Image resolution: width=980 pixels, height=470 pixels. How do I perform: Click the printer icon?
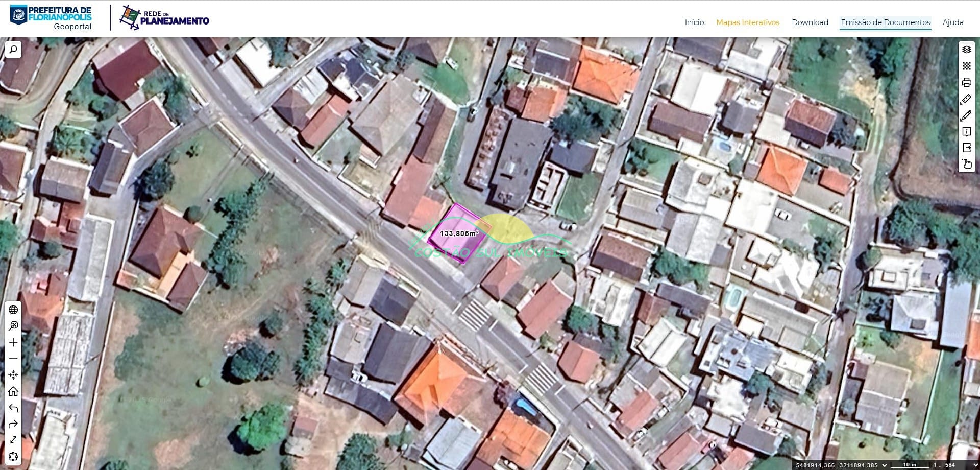[x=966, y=82]
